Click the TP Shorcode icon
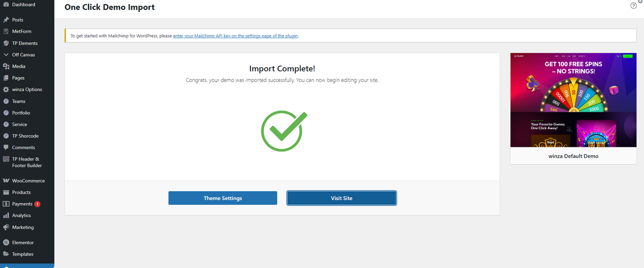644x268 pixels. 6,136
